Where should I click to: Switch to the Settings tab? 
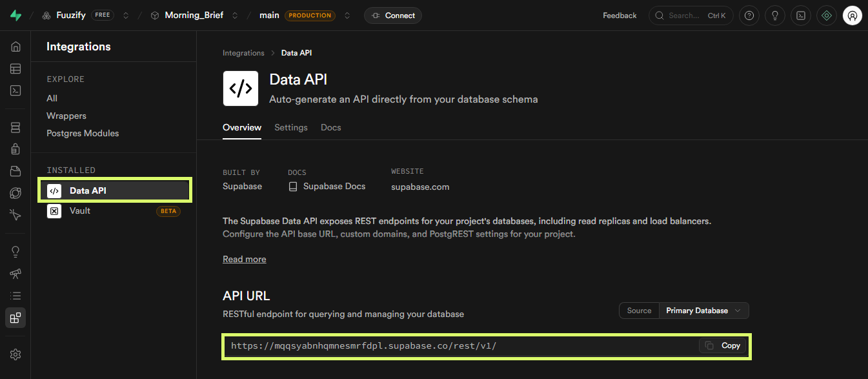[x=291, y=127]
